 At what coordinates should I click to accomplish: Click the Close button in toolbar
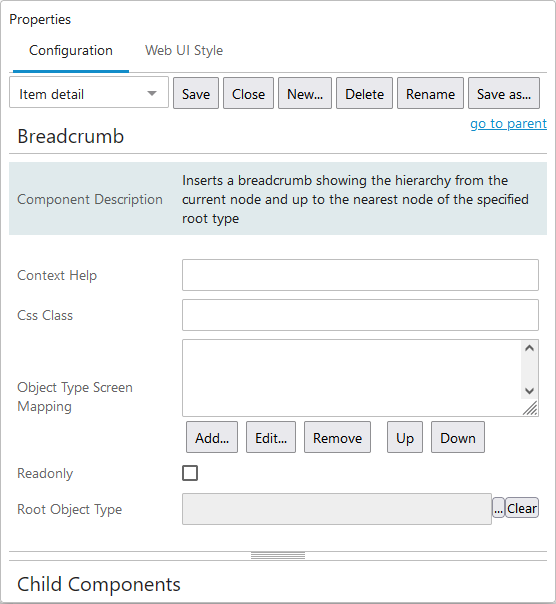pos(248,93)
